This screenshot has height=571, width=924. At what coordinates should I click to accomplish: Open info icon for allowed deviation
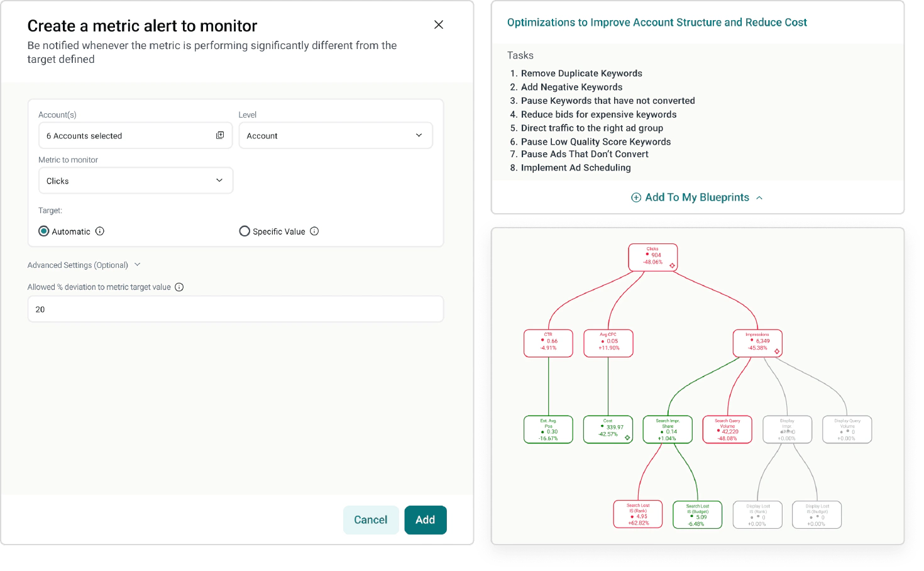coord(179,287)
